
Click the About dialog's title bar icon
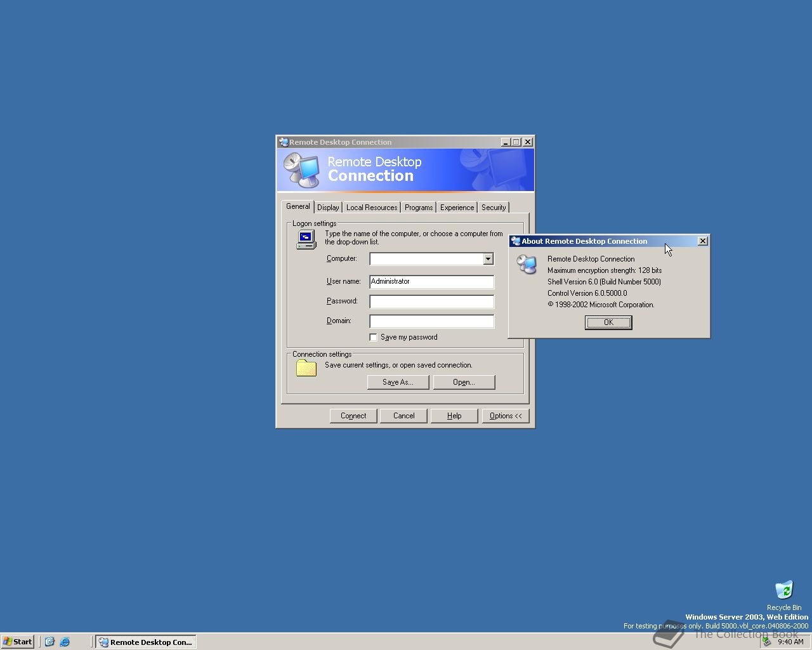[x=516, y=241]
